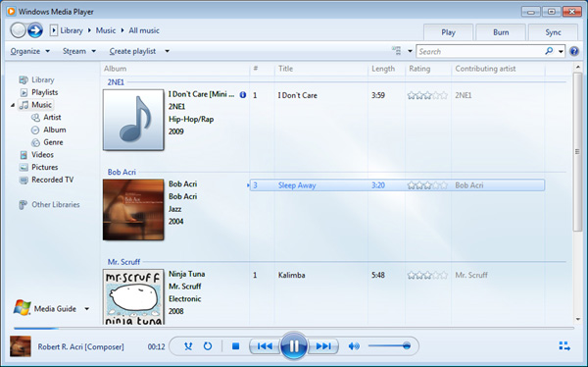The width and height of the screenshot is (588, 367).
Task: Open the Organize dropdown menu
Action: (x=30, y=51)
